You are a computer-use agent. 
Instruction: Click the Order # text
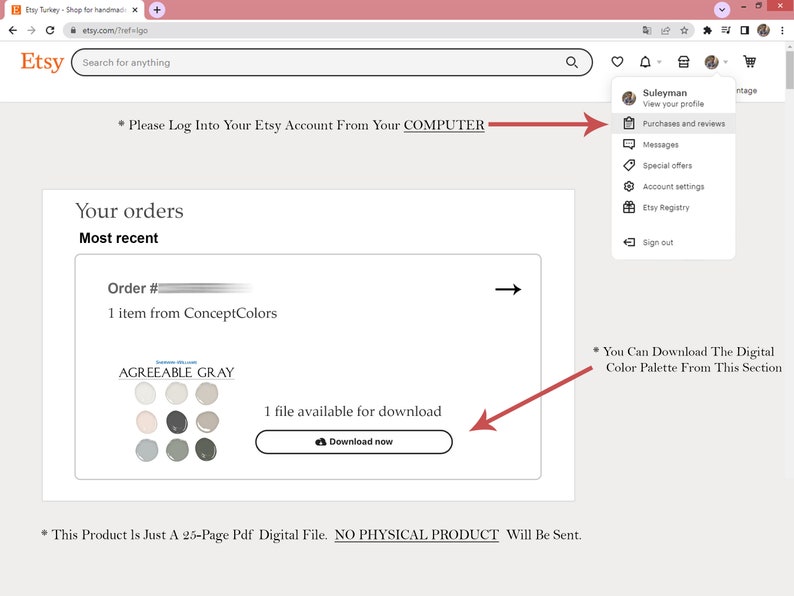[133, 288]
